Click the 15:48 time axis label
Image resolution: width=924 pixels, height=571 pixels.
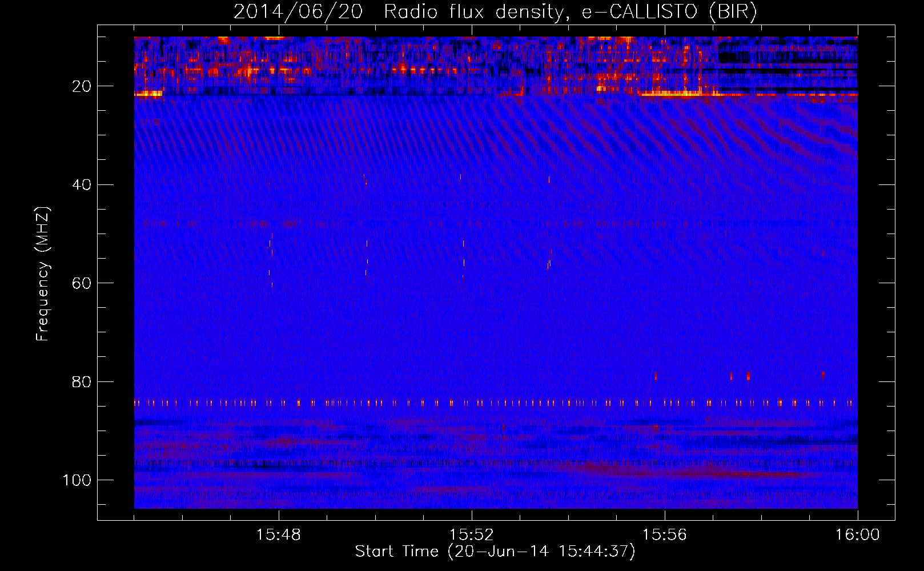coord(279,535)
